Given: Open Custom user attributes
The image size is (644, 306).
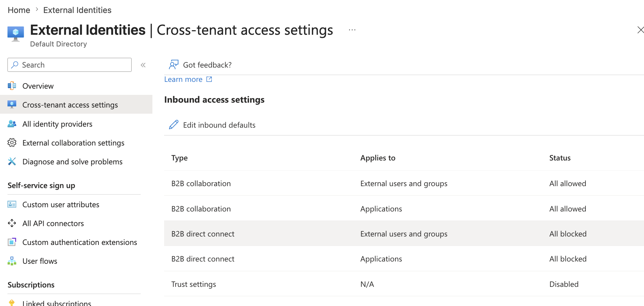Looking at the screenshot, I should click(x=61, y=205).
